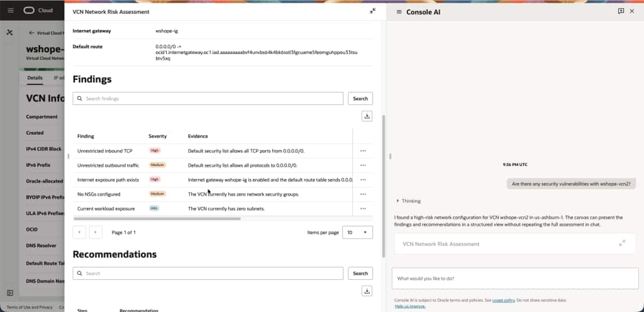Click the Terms of Use and Privacy link
The height and width of the screenshot is (312, 644).
pyautogui.click(x=30, y=307)
